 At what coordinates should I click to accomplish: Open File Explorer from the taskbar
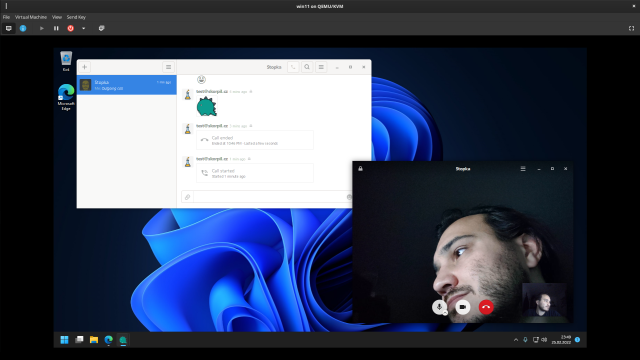pos(94,340)
